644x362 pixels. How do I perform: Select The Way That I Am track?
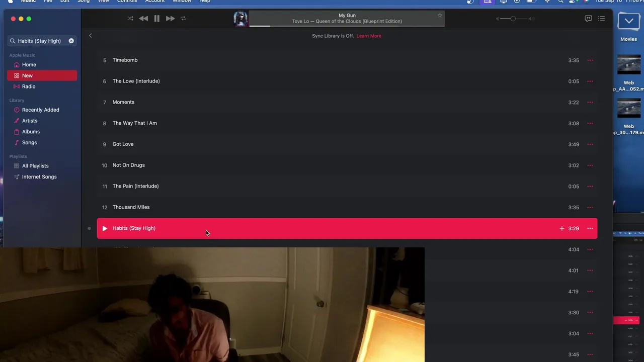pos(347,123)
